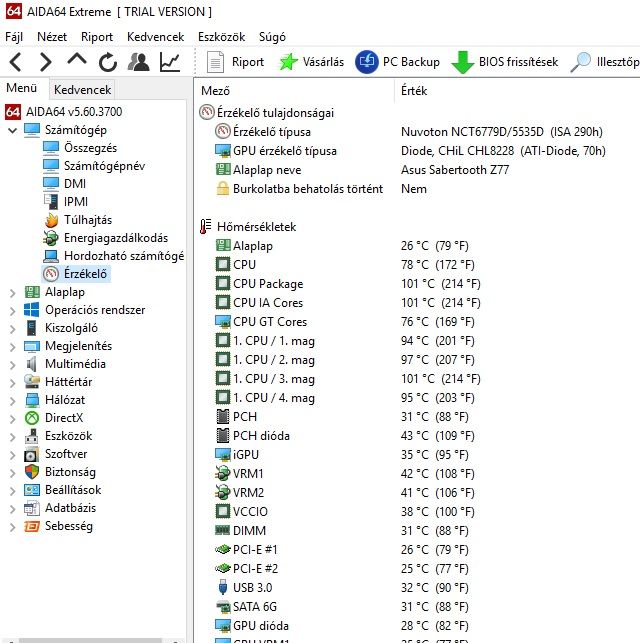This screenshot has width=640, height=643.
Task: Expand the Megjelenítés tree node
Action: [12, 347]
